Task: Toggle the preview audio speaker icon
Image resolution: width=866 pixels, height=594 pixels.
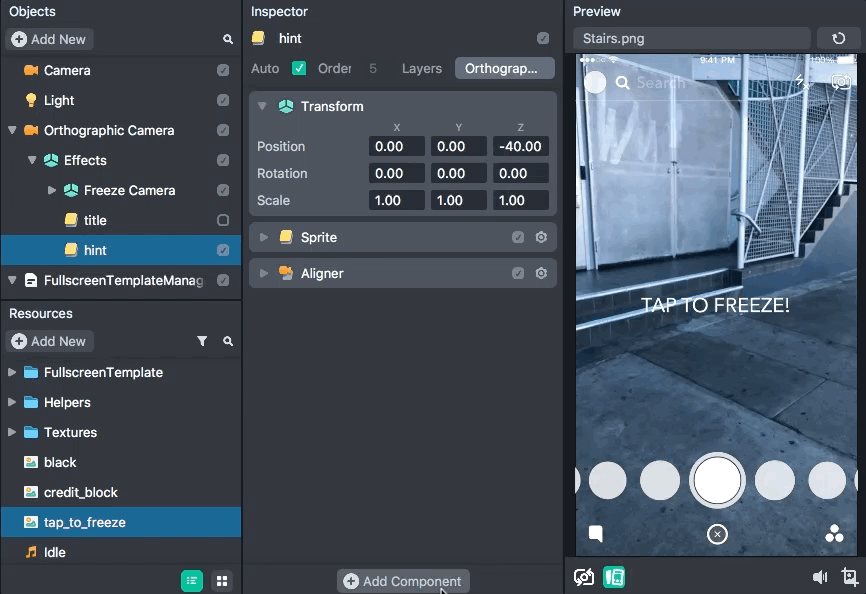Action: click(820, 577)
